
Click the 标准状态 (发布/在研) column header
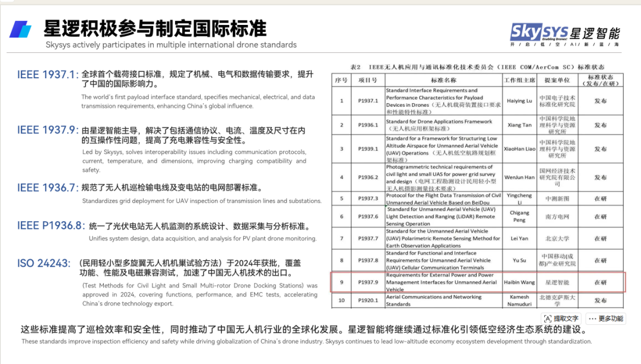coord(601,80)
